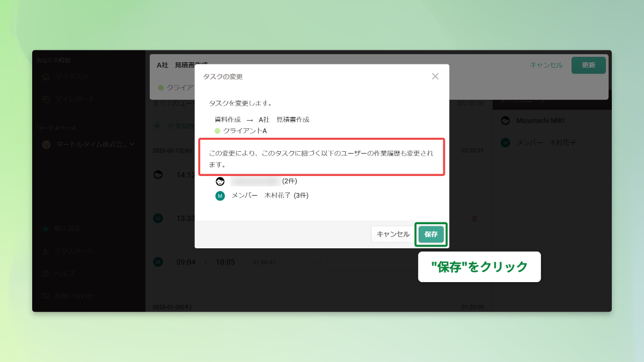This screenshot has height=362, width=644.
Task: Open ヘルプ with the question mark icon
Action: click(45, 274)
